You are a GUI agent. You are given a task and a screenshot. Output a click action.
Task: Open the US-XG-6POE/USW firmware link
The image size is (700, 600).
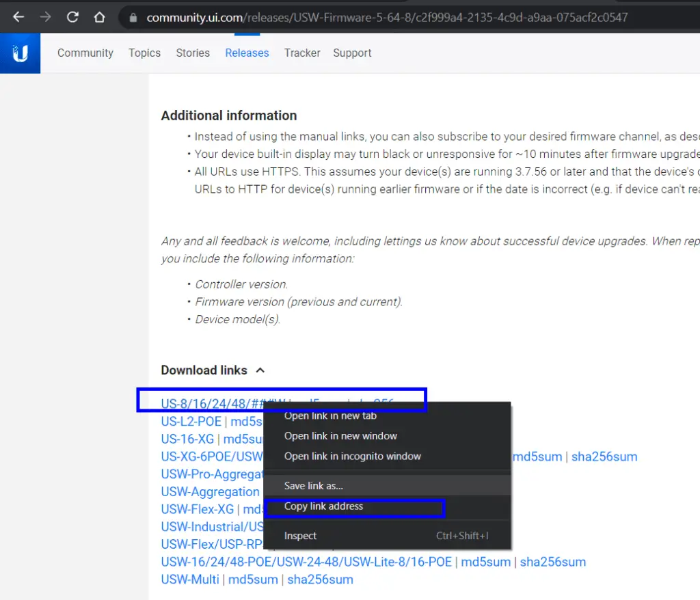(x=212, y=456)
